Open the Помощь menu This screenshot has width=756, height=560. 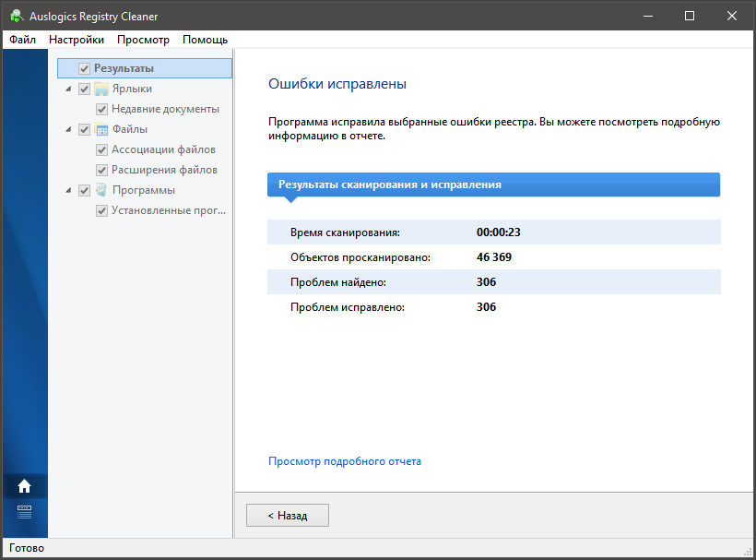tap(205, 40)
